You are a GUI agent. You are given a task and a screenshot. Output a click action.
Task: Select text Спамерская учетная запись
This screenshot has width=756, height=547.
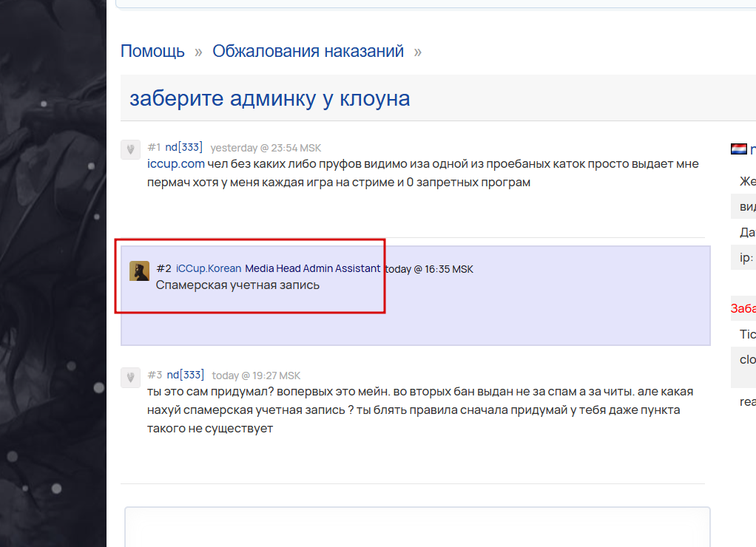pyautogui.click(x=237, y=285)
